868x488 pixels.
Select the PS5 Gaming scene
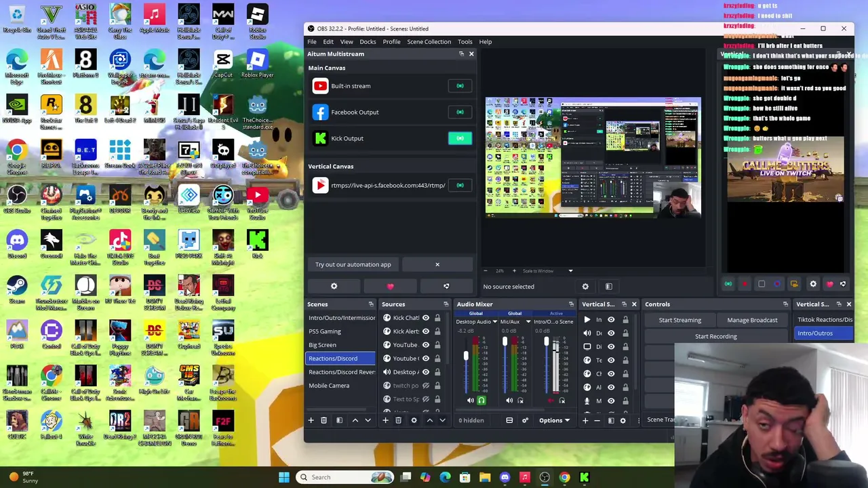point(341,331)
